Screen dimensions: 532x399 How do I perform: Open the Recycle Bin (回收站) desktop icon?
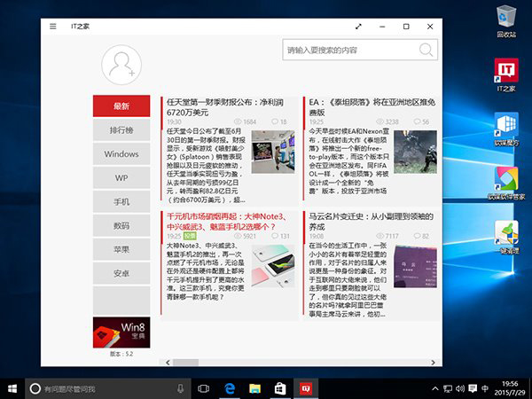pyautogui.click(x=506, y=21)
